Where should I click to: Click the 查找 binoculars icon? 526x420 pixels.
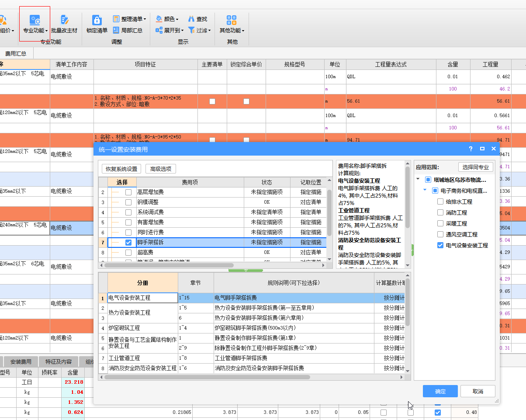(x=191, y=19)
